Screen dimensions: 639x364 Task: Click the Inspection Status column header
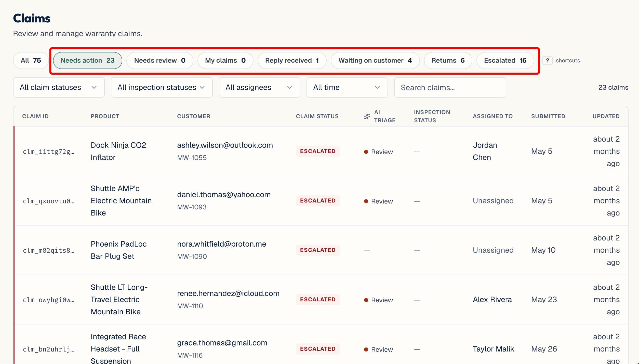click(x=432, y=116)
